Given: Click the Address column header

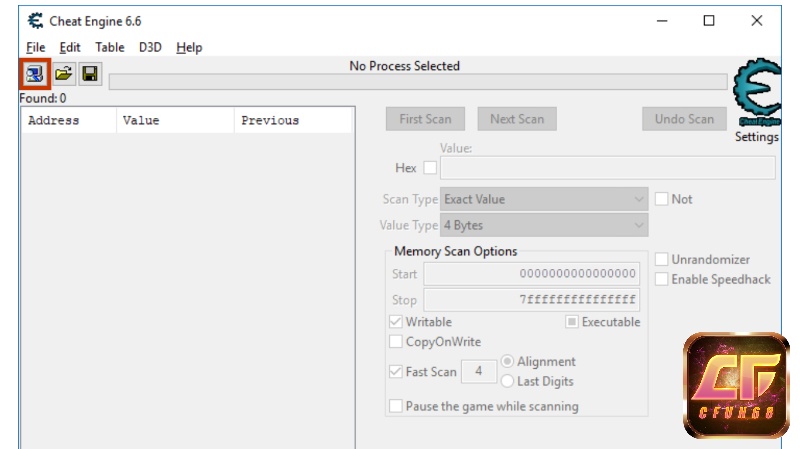Looking at the screenshot, I should tap(69, 121).
